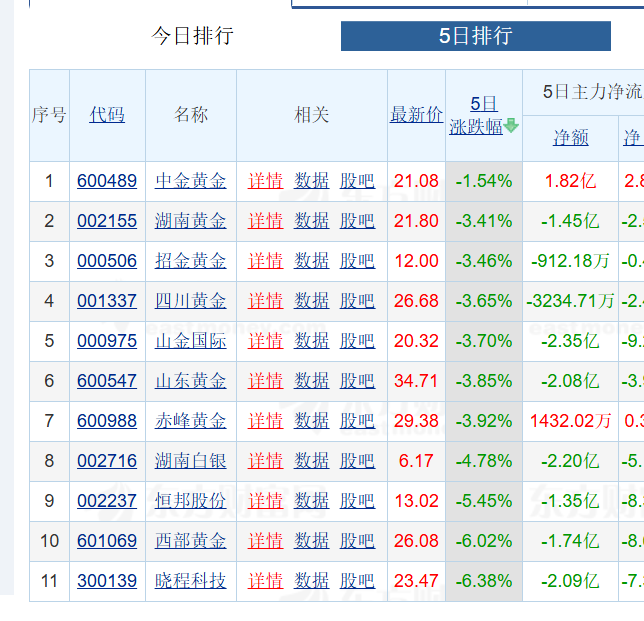The image size is (644, 621).
Task: Open 湖南白银 stock page
Action: (191, 461)
